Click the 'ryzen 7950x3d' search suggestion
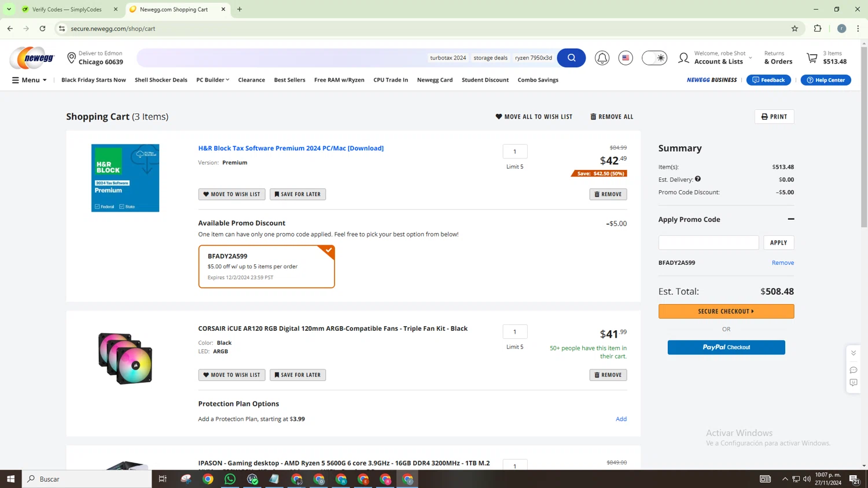Viewport: 868px width, 488px height. point(534,58)
